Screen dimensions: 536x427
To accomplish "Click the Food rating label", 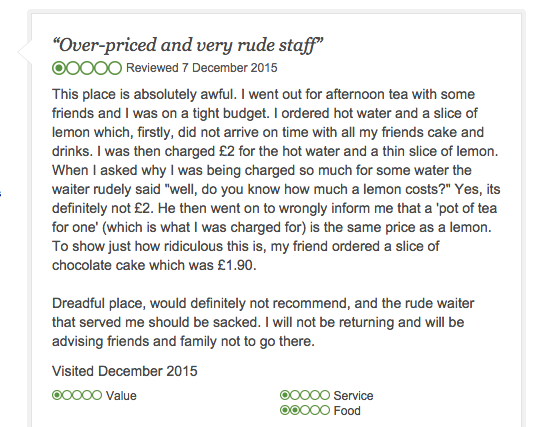I will 347,411.
